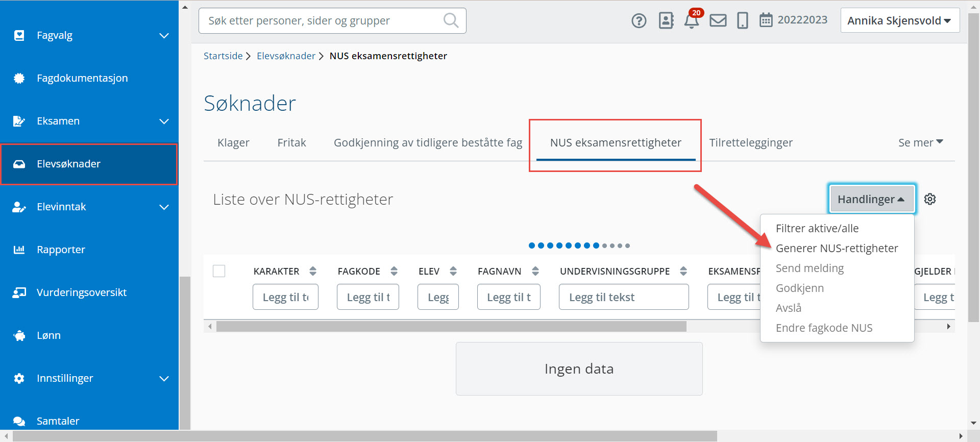The width and height of the screenshot is (980, 442).
Task: Open messages envelope icon
Action: click(718, 20)
